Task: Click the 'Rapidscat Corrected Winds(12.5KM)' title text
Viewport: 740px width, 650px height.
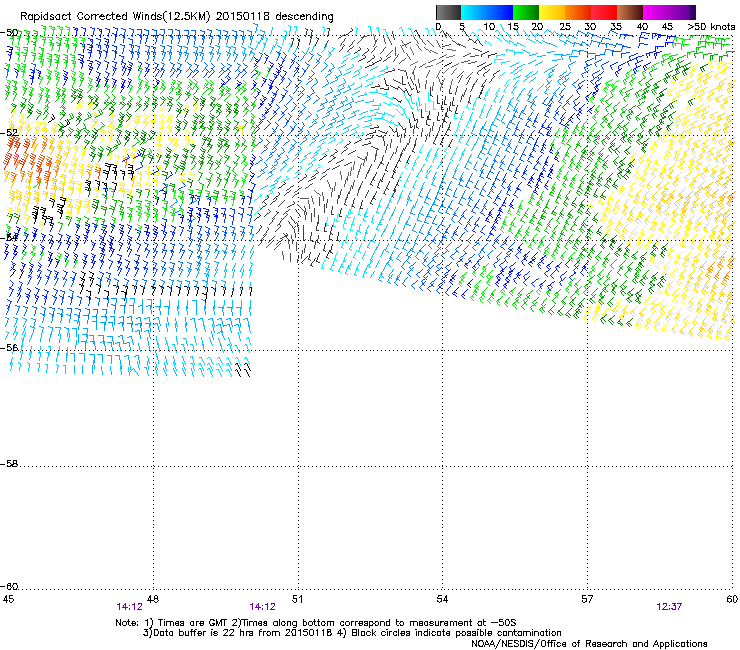Action: pos(115,16)
